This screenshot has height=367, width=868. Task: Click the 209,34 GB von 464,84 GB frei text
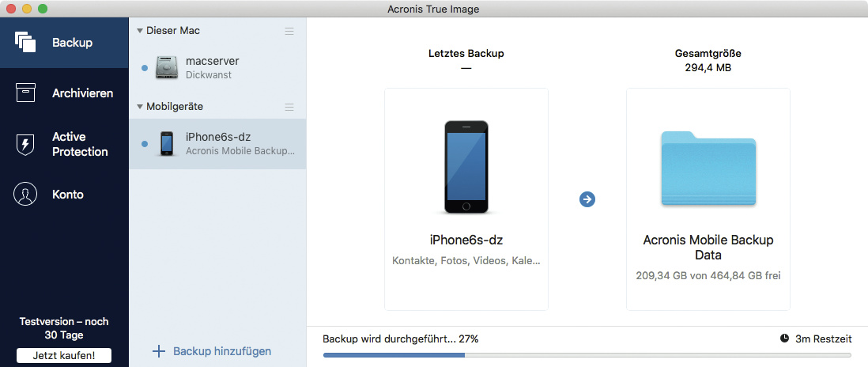[x=708, y=275]
